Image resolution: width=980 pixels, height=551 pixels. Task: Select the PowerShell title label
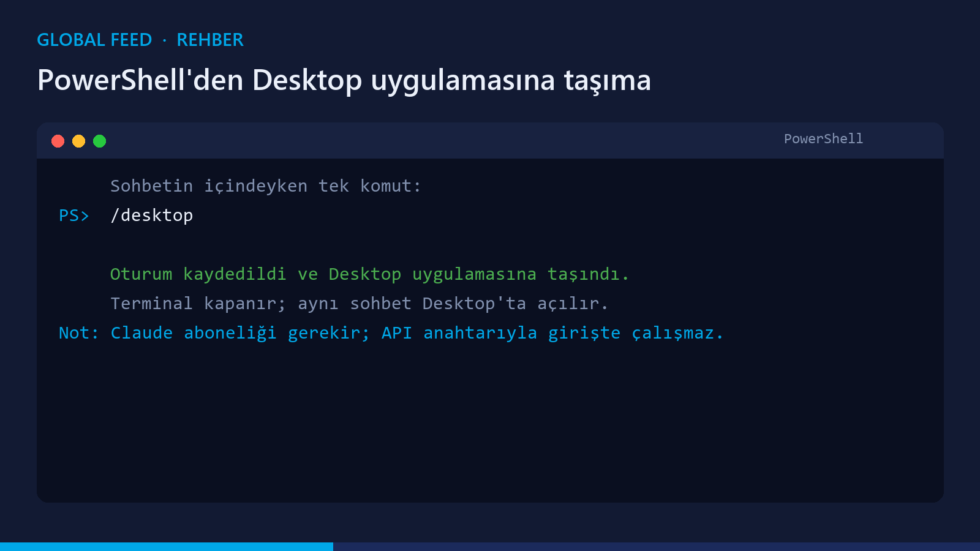823,139
